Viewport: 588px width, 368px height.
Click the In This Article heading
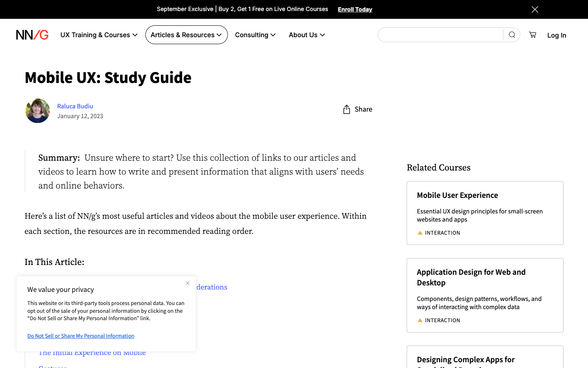[54, 262]
